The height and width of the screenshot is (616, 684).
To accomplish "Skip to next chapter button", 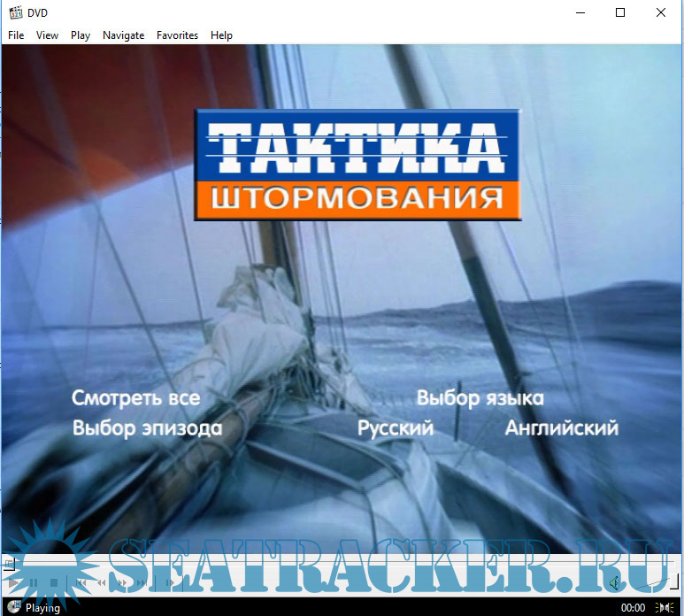I will 143,583.
